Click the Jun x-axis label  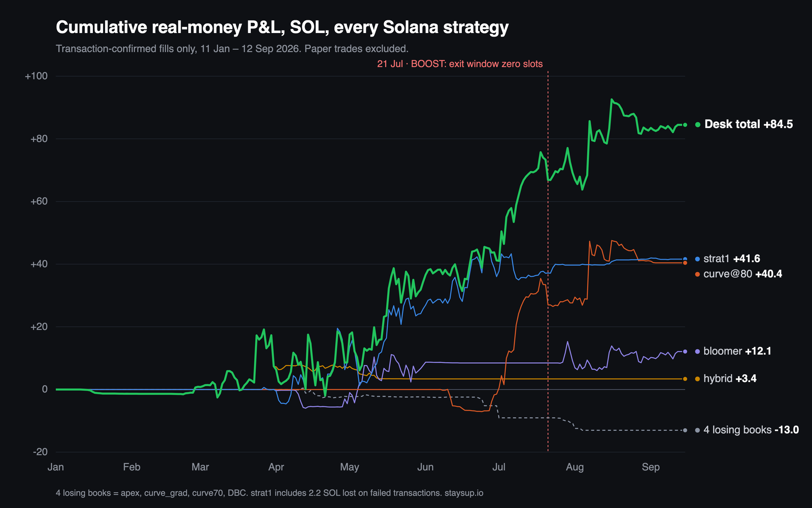pyautogui.click(x=425, y=467)
